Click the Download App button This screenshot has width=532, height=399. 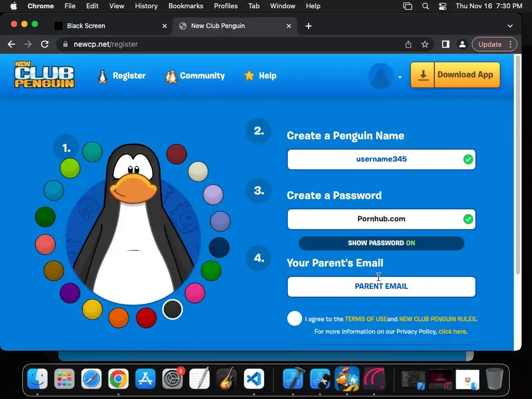tap(455, 75)
